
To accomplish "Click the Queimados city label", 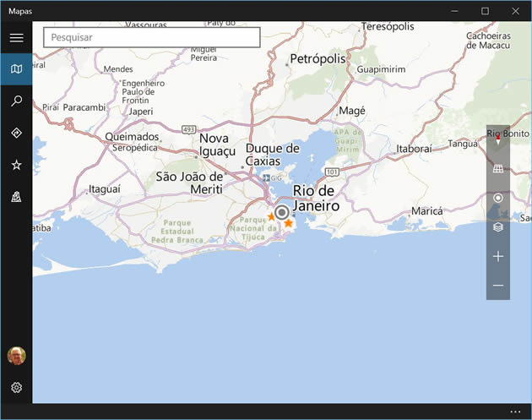I will (x=132, y=137).
